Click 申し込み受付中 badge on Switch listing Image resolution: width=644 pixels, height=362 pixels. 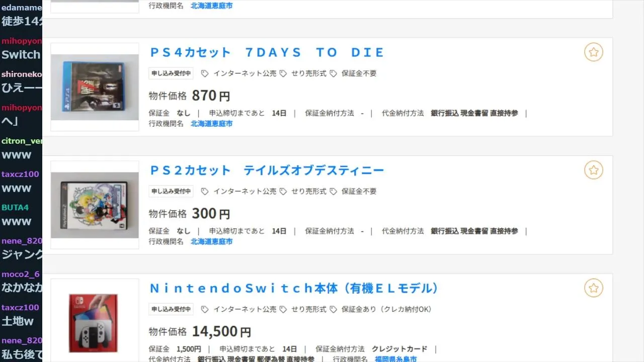coord(171,309)
